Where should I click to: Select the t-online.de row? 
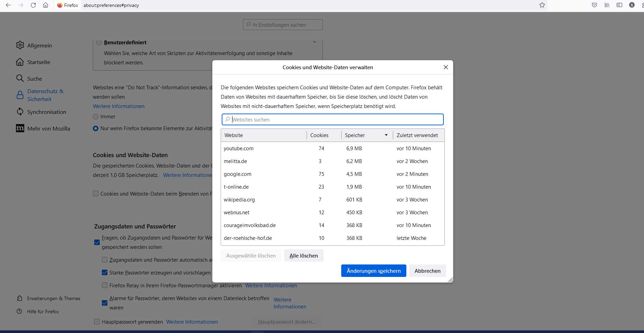pyautogui.click(x=333, y=187)
